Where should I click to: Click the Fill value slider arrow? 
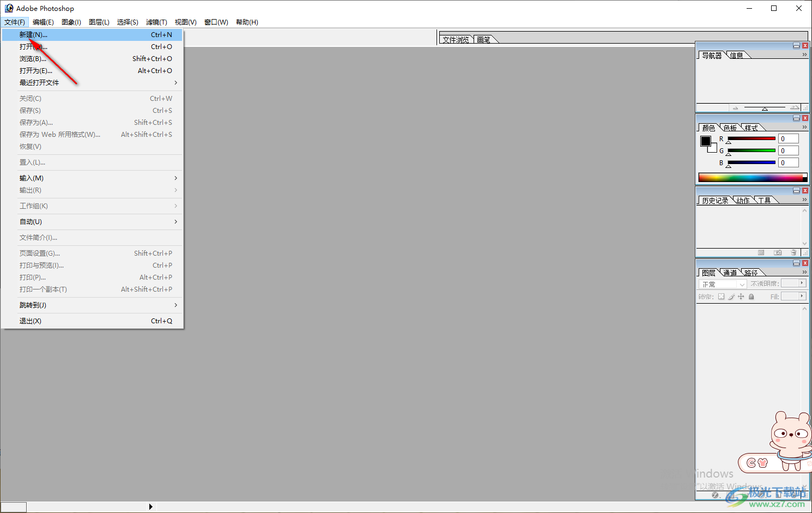pyautogui.click(x=802, y=296)
